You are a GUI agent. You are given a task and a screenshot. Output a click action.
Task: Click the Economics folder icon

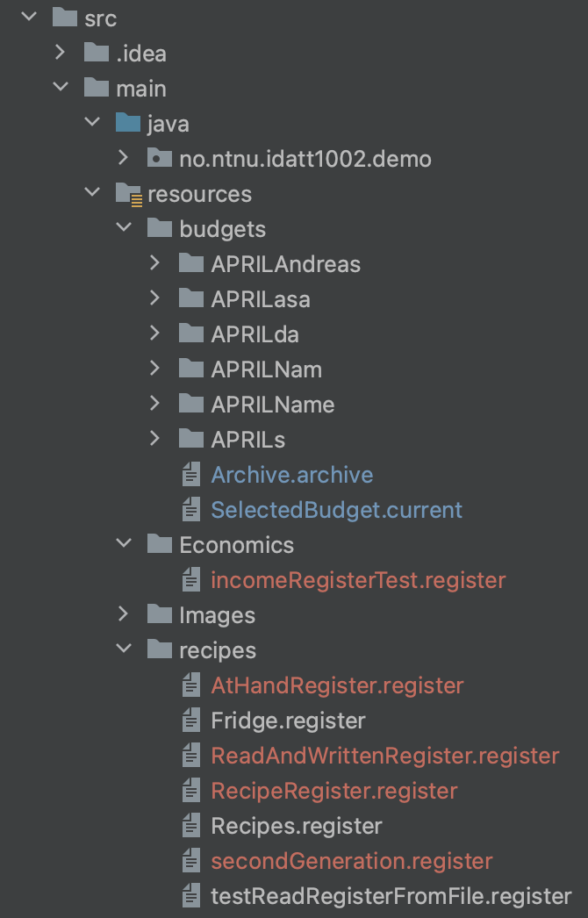click(x=160, y=544)
